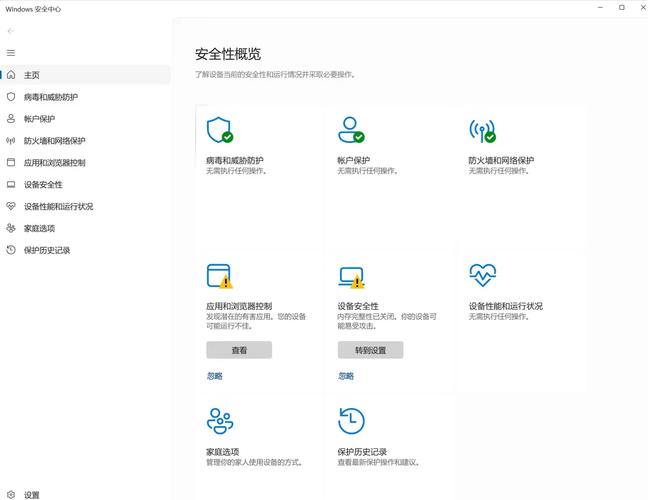Open the account protection person tile icon

tap(351, 130)
